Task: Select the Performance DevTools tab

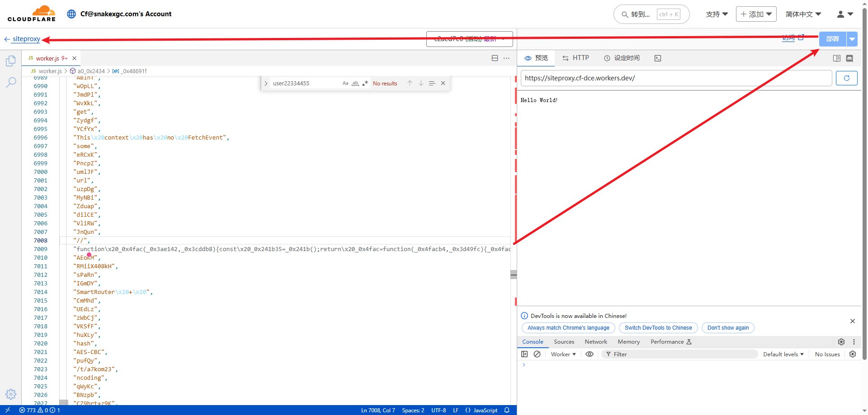Action: click(x=671, y=342)
